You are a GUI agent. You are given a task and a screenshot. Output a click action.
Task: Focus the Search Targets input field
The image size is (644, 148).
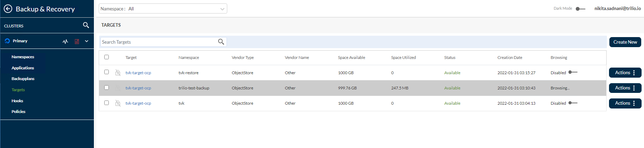point(159,42)
